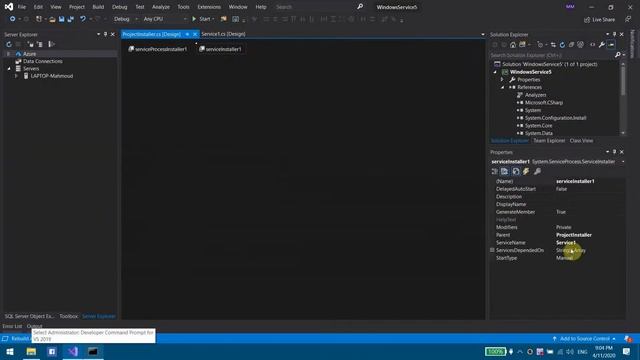
Task: Click Open File icon in toolbar
Action: 52,19
